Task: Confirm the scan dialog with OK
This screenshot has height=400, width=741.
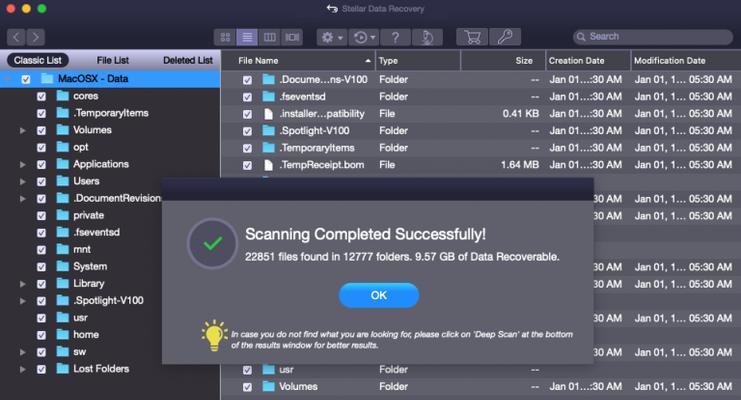Action: pos(379,295)
